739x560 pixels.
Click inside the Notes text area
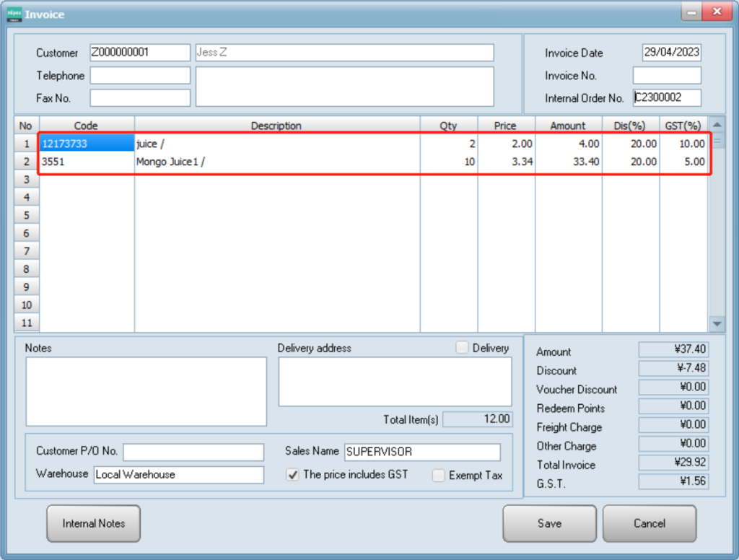coord(146,391)
